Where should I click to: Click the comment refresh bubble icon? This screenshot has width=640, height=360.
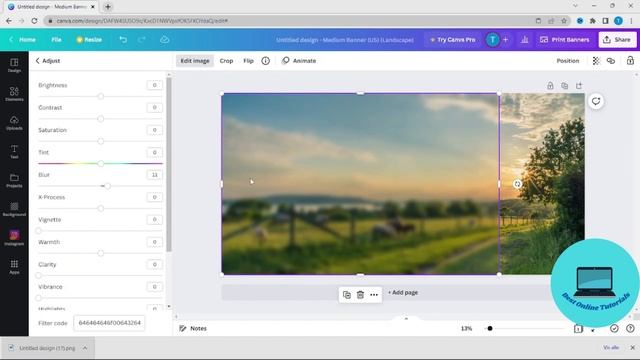(596, 101)
